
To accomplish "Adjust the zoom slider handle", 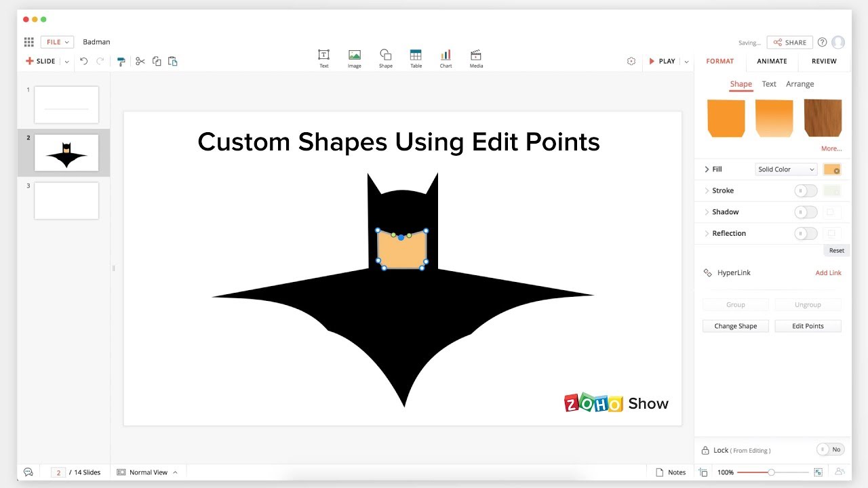I will tap(771, 472).
